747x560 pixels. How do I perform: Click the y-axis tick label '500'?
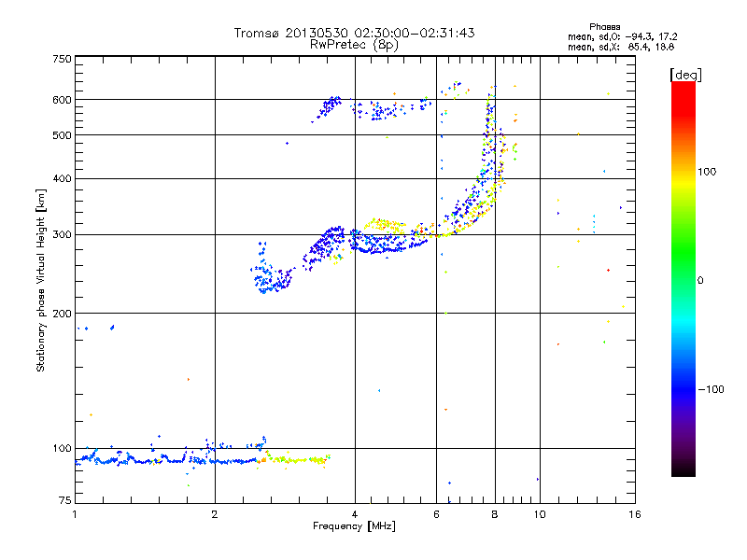pyautogui.click(x=62, y=135)
